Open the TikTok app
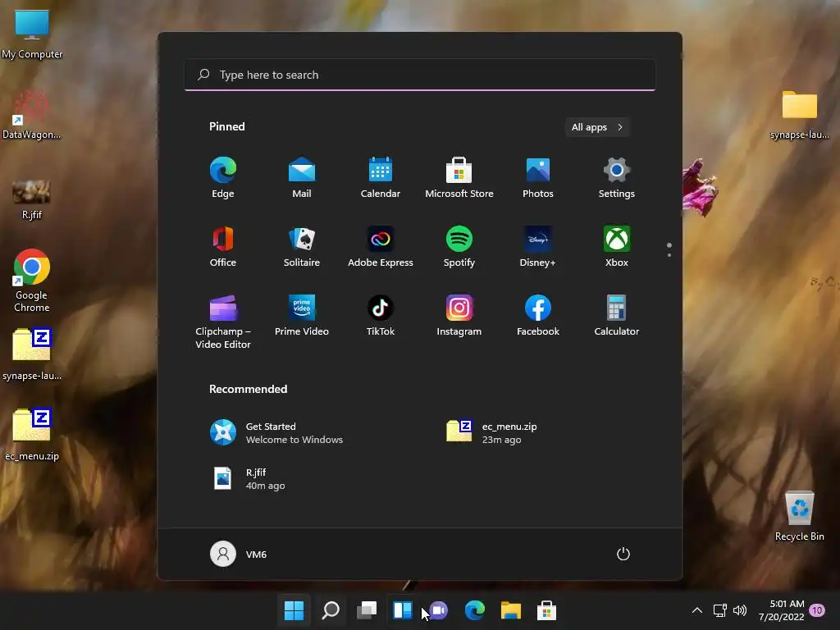 point(381,316)
